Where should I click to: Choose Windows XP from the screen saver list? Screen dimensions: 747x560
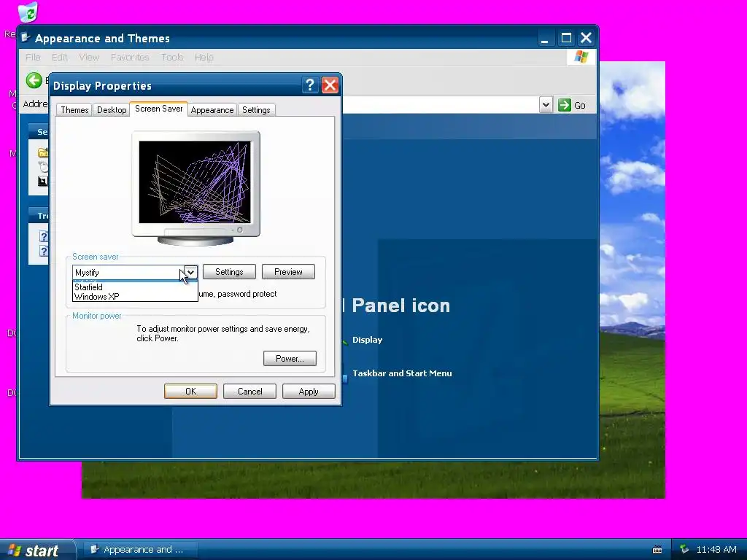point(135,297)
